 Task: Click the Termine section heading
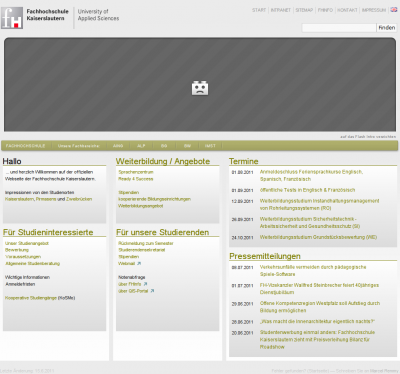(244, 161)
